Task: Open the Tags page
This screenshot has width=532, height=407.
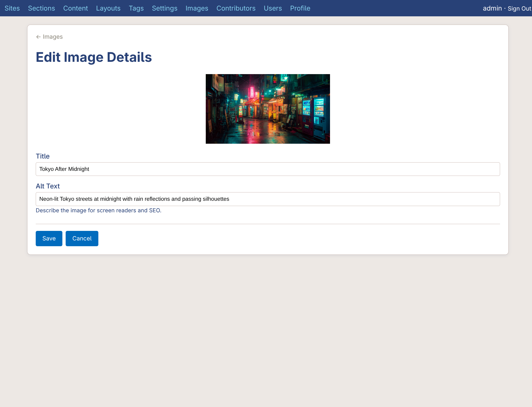Action: coord(136,8)
